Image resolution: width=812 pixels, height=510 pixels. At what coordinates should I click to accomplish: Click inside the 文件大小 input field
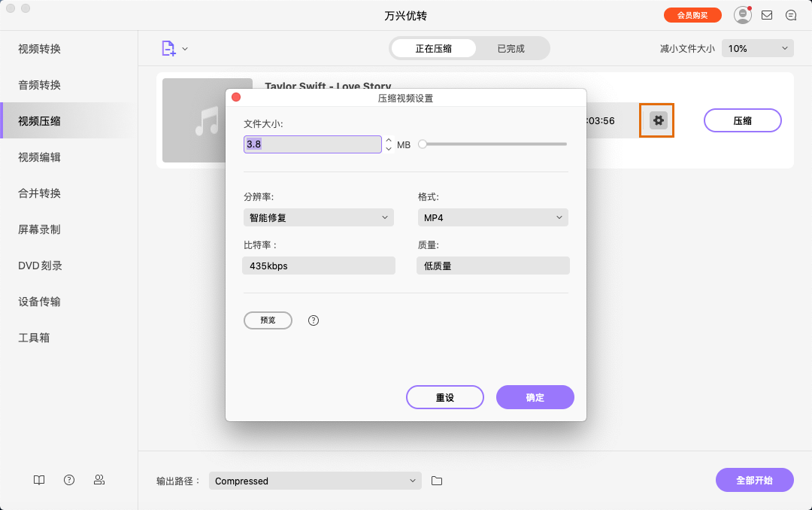312,144
